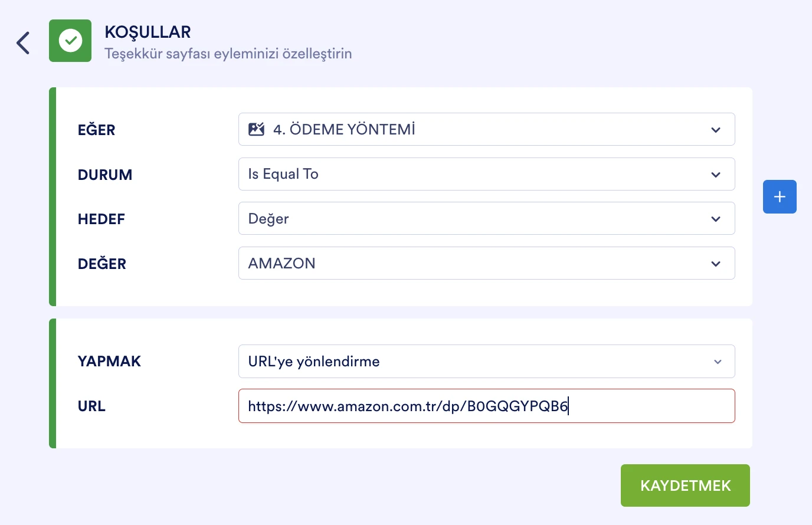Image resolution: width=812 pixels, height=525 pixels.
Task: Click the KOŞULLAR heading text
Action: point(147,32)
